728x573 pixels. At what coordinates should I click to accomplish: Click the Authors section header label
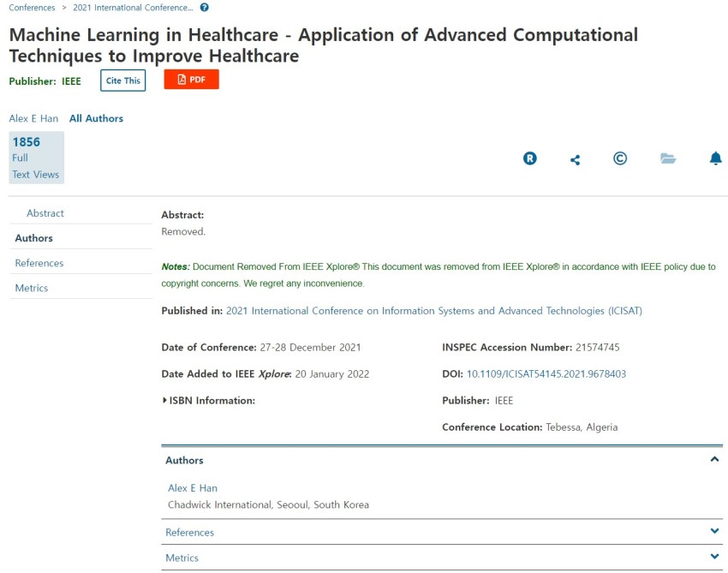click(184, 460)
